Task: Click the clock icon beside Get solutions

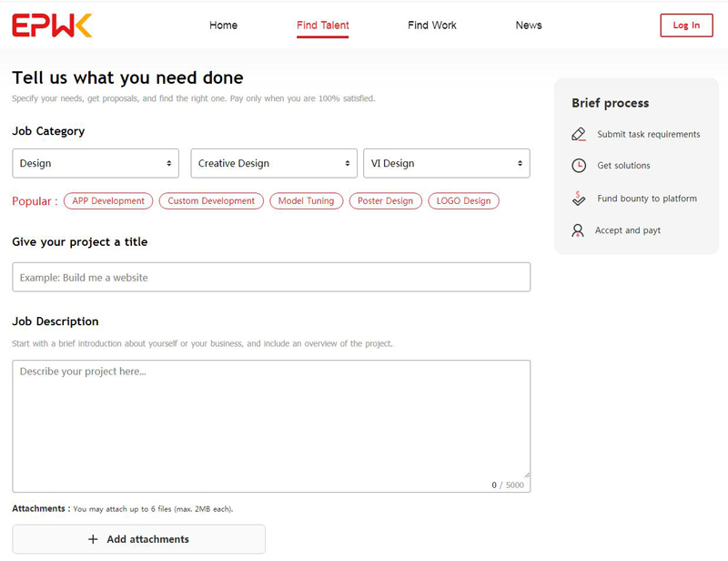Action: tap(578, 166)
